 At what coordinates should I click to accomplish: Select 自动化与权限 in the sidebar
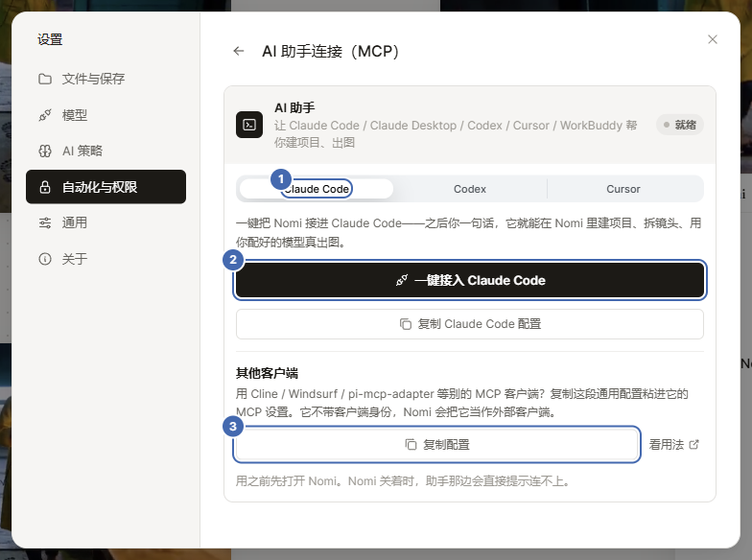(106, 186)
